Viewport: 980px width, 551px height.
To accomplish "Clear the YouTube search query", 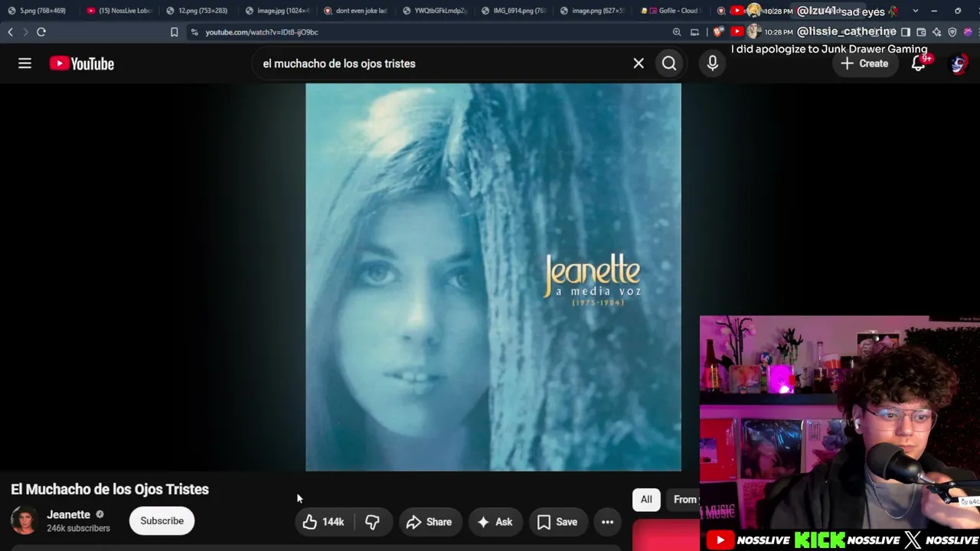I will pos(639,64).
